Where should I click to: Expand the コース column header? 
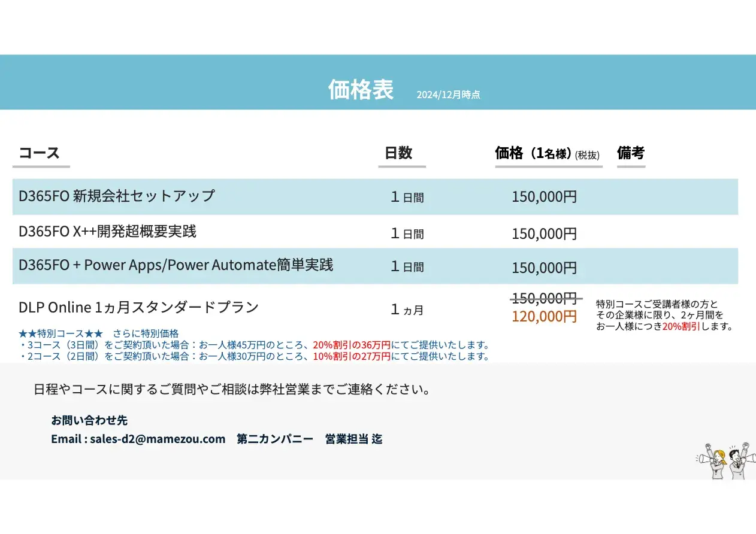[x=40, y=153]
